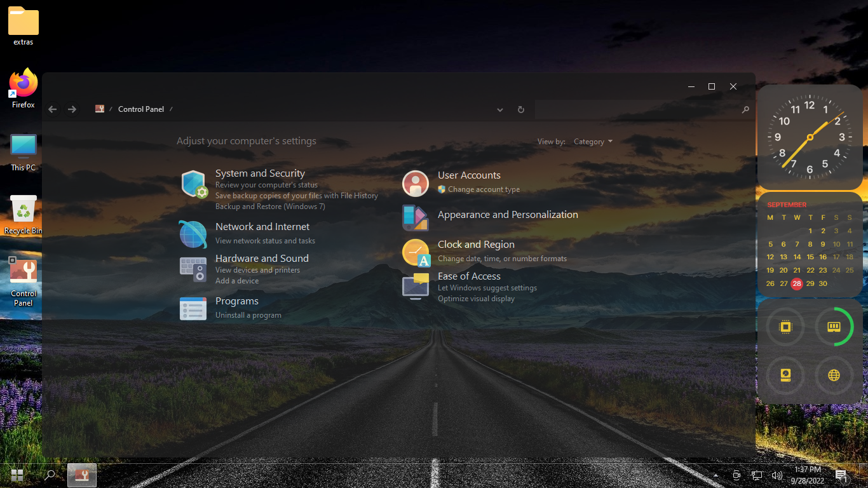
Task: Click View network status and tasks
Action: coord(265,241)
